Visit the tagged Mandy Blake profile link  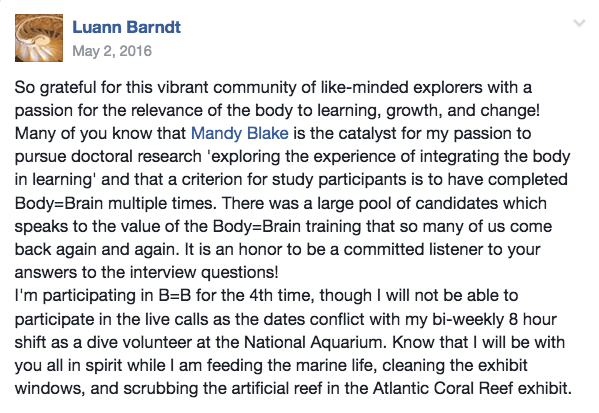pyautogui.click(x=240, y=133)
